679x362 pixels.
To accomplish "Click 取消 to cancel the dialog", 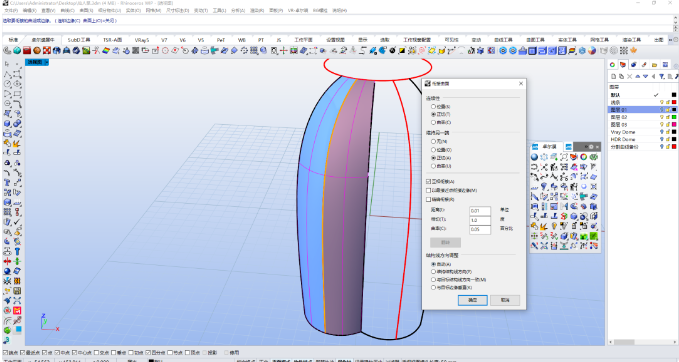I will pos(505,300).
